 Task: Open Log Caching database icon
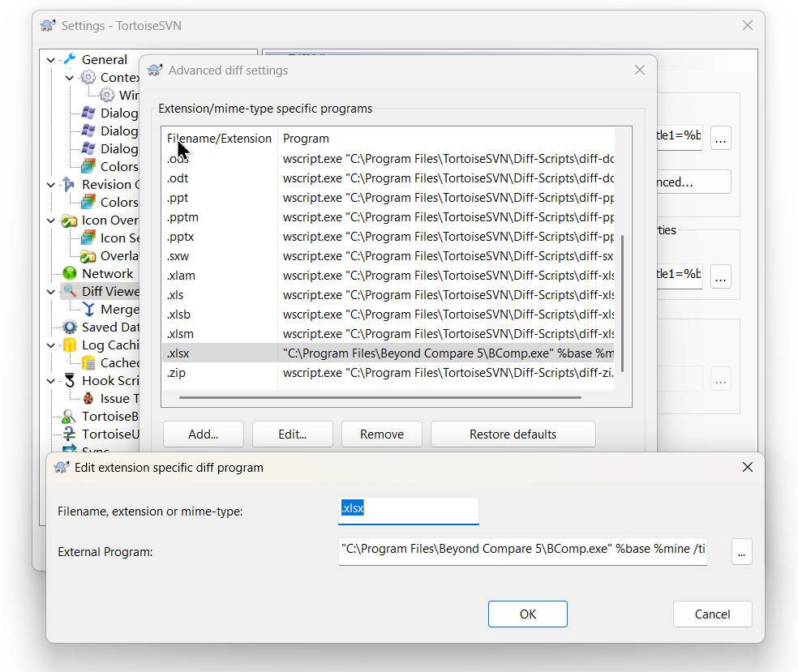[70, 345]
